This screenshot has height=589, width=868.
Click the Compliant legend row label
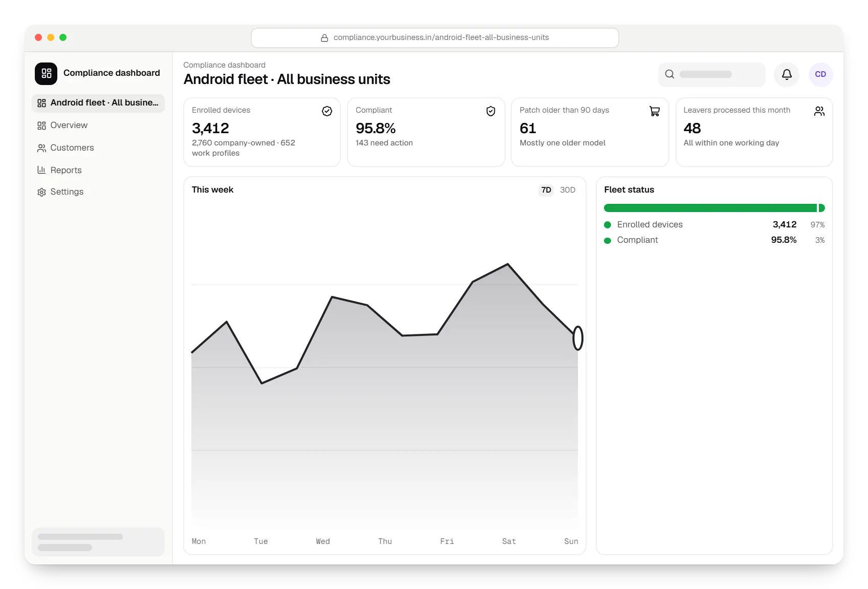click(638, 240)
